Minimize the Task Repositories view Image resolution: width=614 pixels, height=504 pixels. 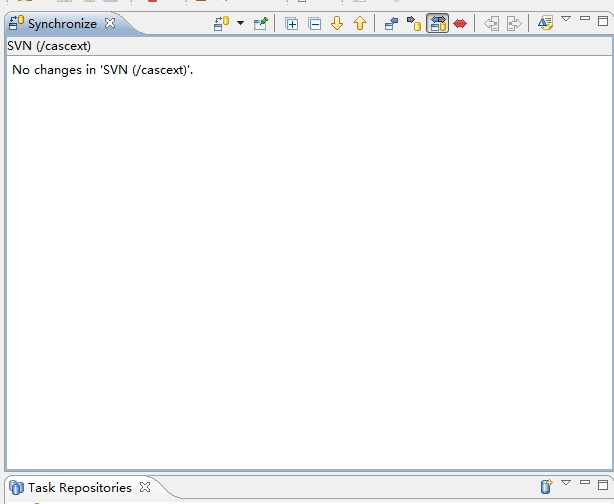(x=585, y=482)
